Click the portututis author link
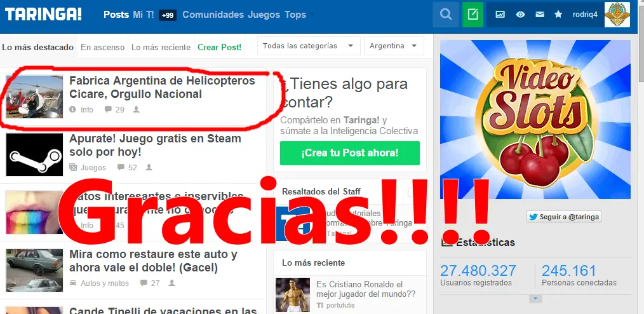 coord(339,305)
